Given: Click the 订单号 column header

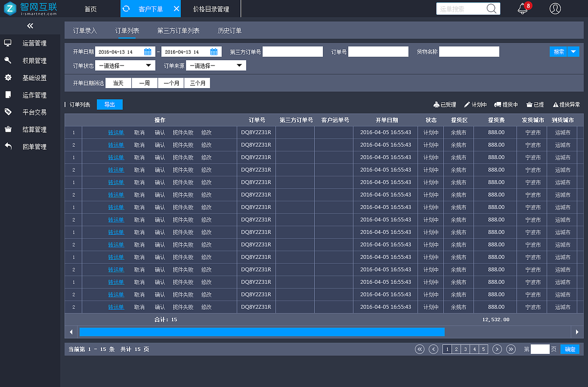Looking at the screenshot, I should click(257, 120).
